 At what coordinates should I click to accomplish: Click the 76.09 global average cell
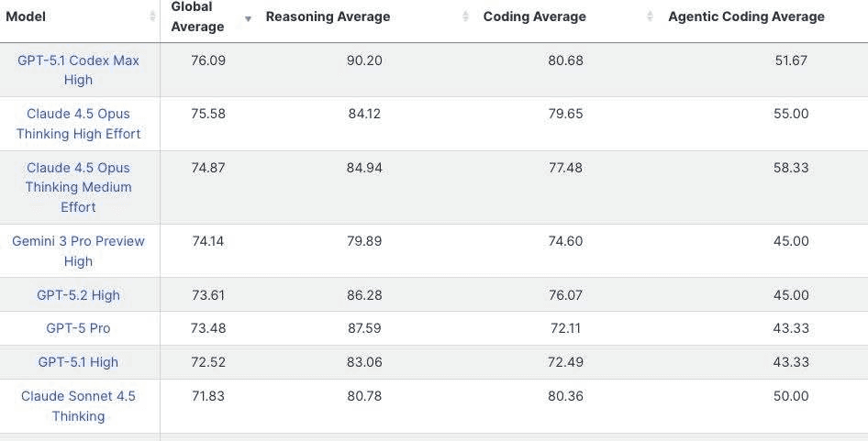[208, 61]
